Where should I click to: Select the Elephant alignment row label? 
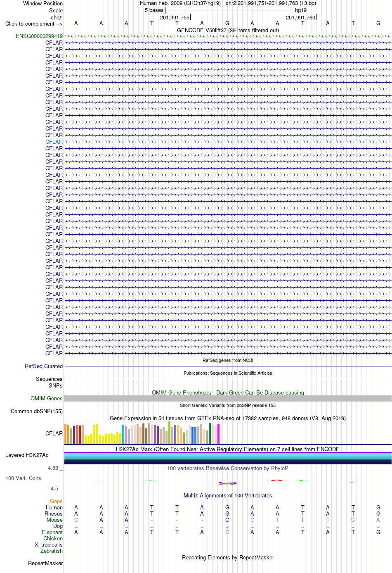coord(52,532)
